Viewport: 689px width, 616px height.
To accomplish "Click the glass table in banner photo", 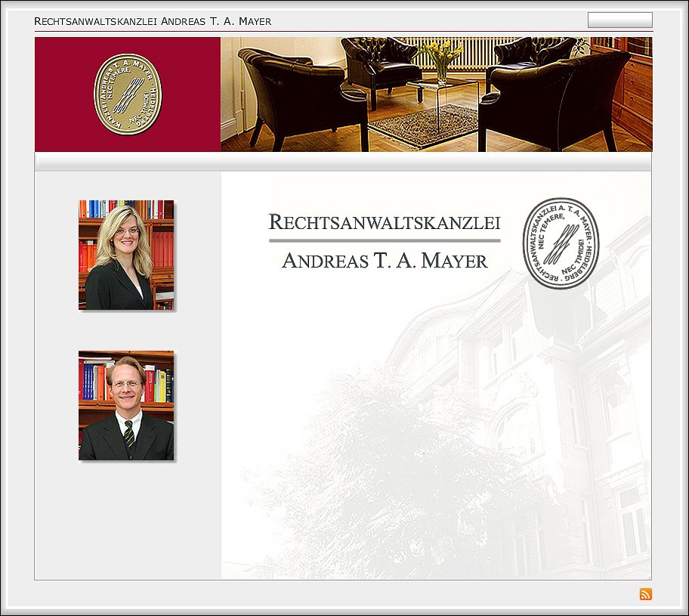I will (442, 94).
